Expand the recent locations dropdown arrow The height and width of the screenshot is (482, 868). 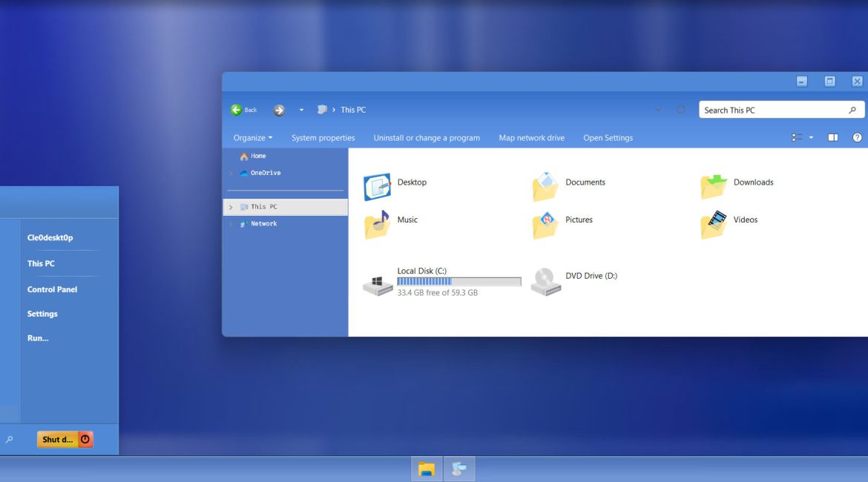tap(301, 110)
